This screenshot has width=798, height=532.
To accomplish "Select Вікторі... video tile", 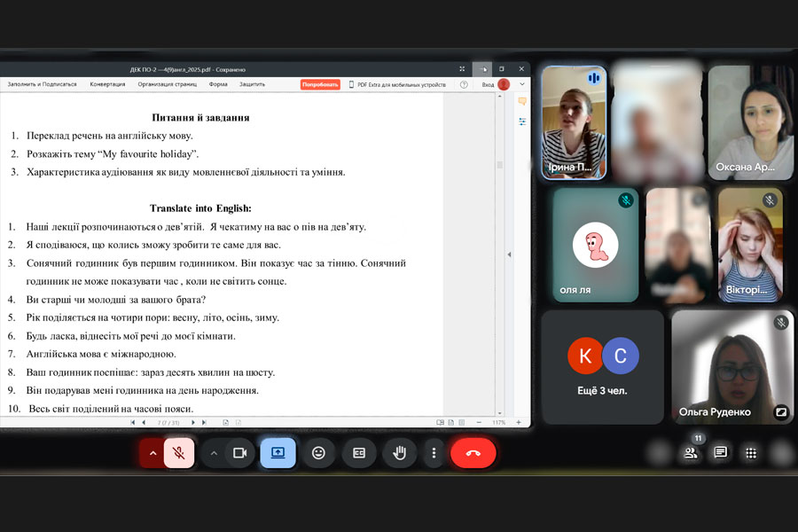I will click(x=750, y=245).
